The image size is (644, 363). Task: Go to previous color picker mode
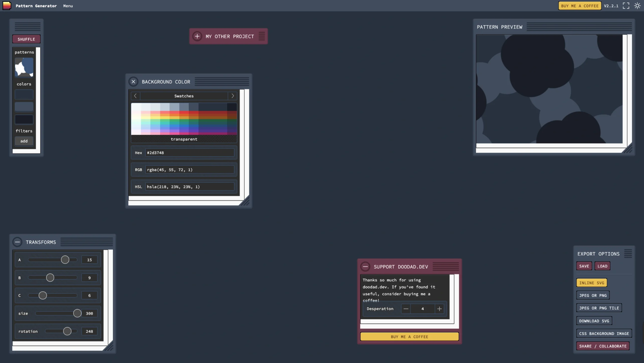(135, 96)
